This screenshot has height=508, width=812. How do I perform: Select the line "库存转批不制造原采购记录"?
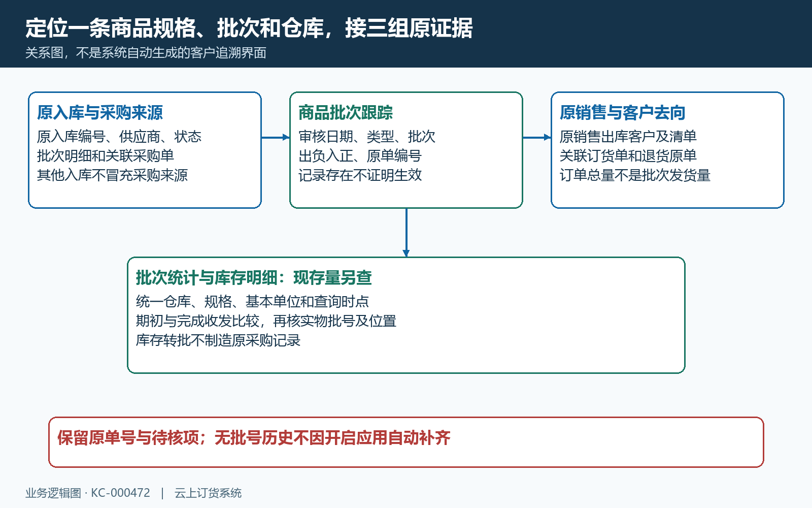coord(218,340)
